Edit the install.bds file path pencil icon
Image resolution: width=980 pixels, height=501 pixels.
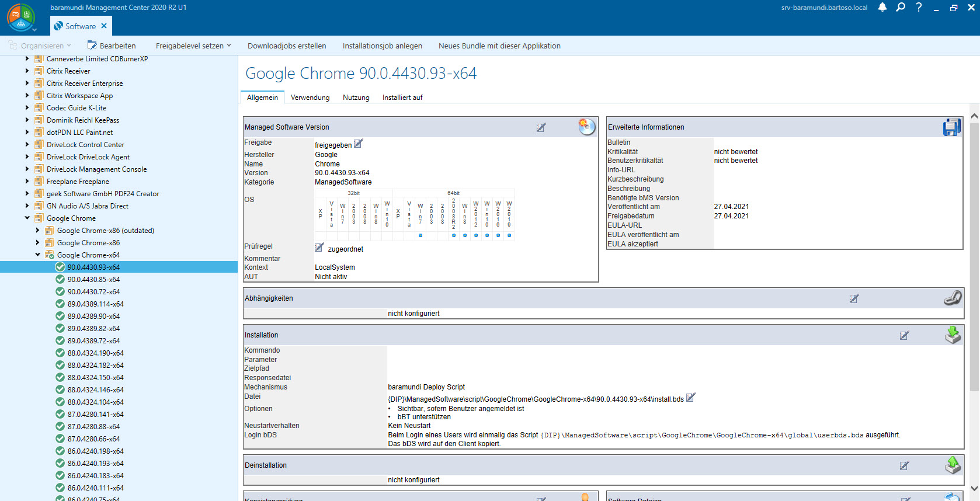coord(690,398)
